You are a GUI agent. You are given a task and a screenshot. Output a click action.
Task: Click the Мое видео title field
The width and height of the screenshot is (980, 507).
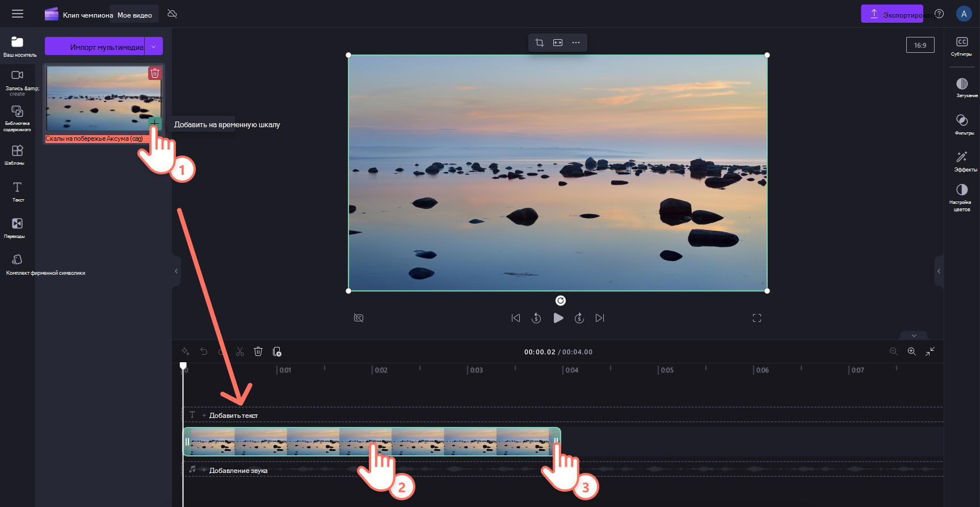point(134,15)
